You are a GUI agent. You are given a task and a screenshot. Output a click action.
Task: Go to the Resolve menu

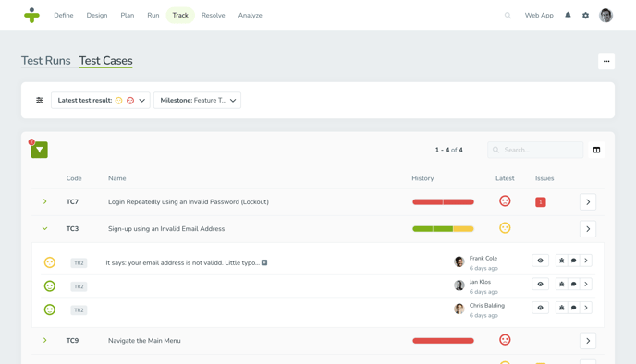(213, 16)
